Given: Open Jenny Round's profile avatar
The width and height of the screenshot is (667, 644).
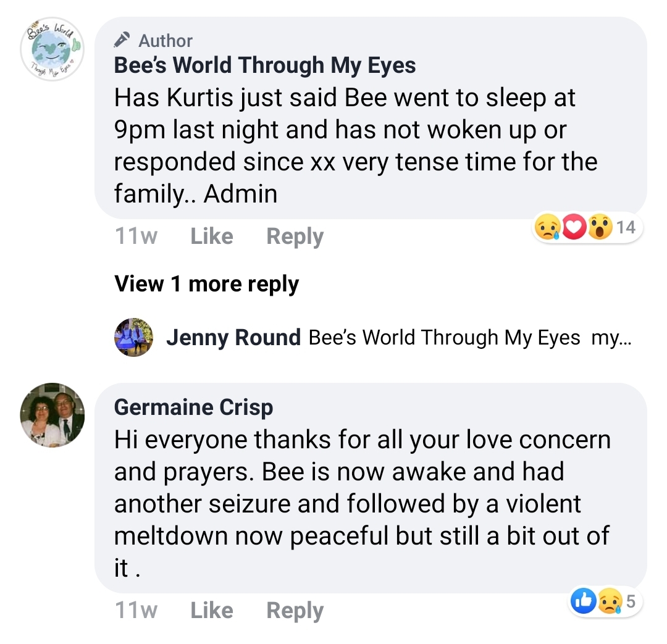Looking at the screenshot, I should [133, 337].
